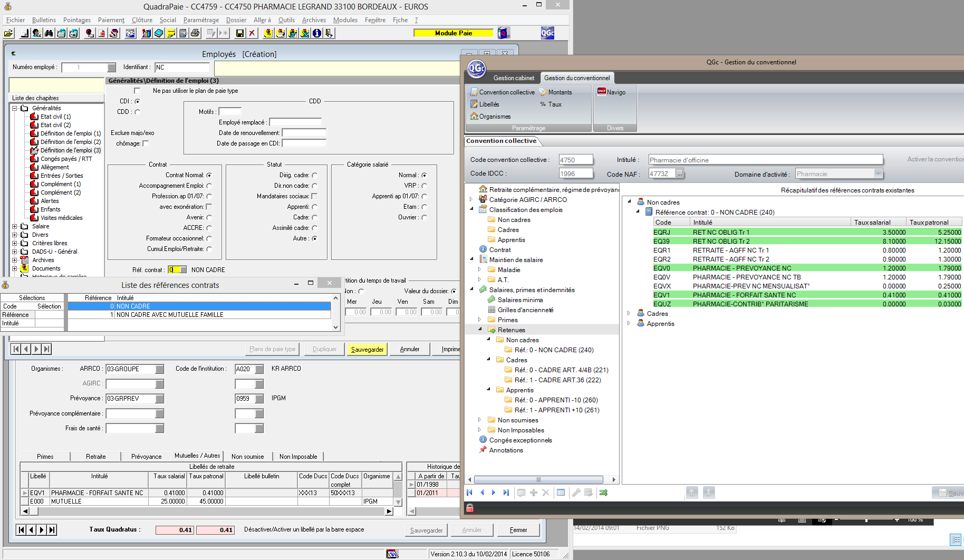Open Organismes in the Paramétrage group

coord(490,117)
